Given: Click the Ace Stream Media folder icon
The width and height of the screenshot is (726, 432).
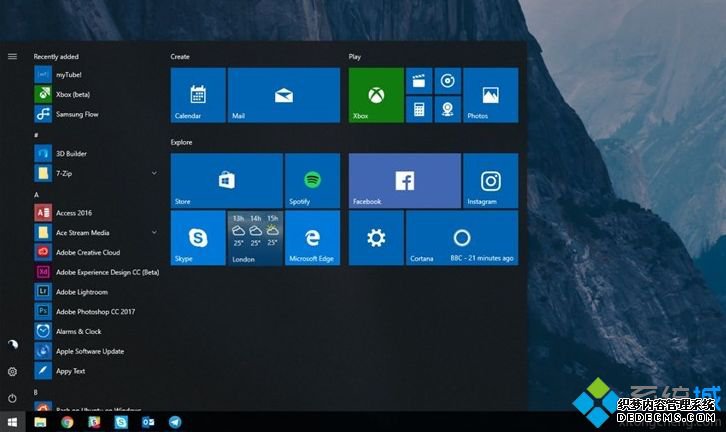Looking at the screenshot, I should [43, 233].
